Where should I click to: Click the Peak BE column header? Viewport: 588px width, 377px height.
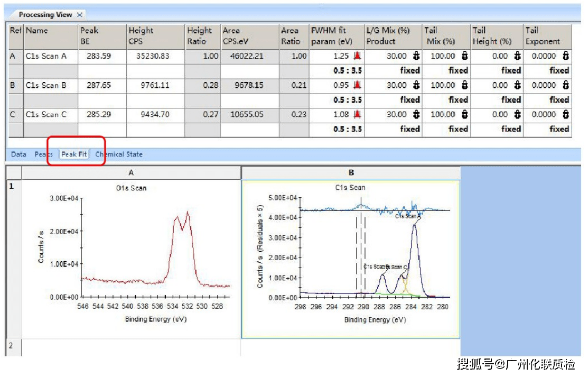coord(102,36)
